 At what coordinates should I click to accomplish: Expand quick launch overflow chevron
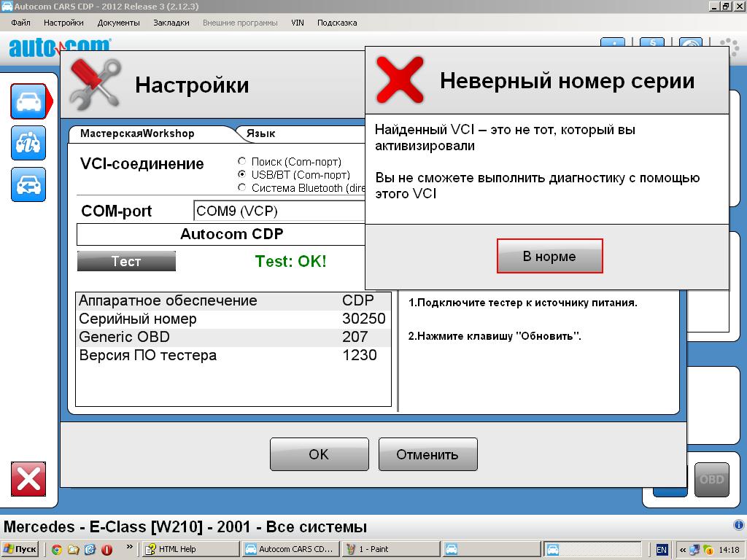[x=129, y=547]
